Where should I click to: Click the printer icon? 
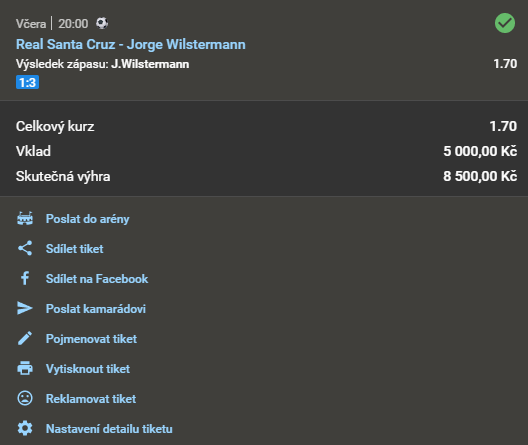tap(25, 368)
